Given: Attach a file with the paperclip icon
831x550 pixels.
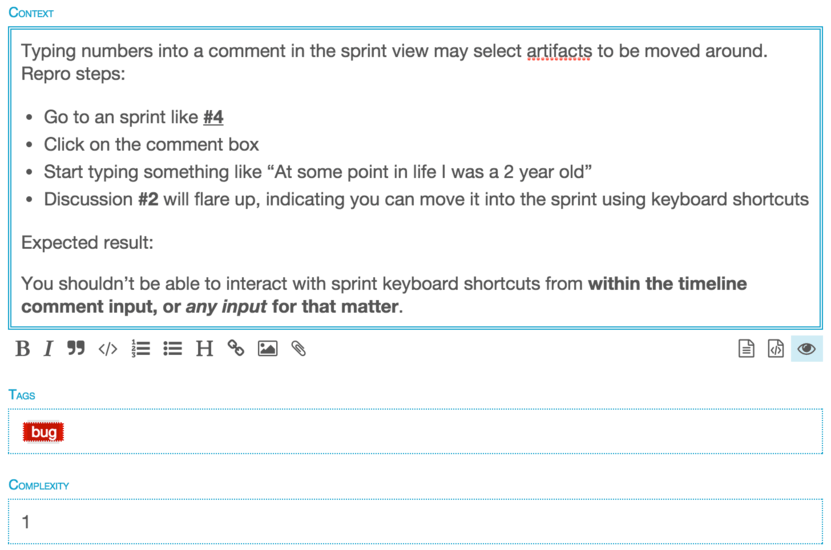Looking at the screenshot, I should [x=298, y=348].
